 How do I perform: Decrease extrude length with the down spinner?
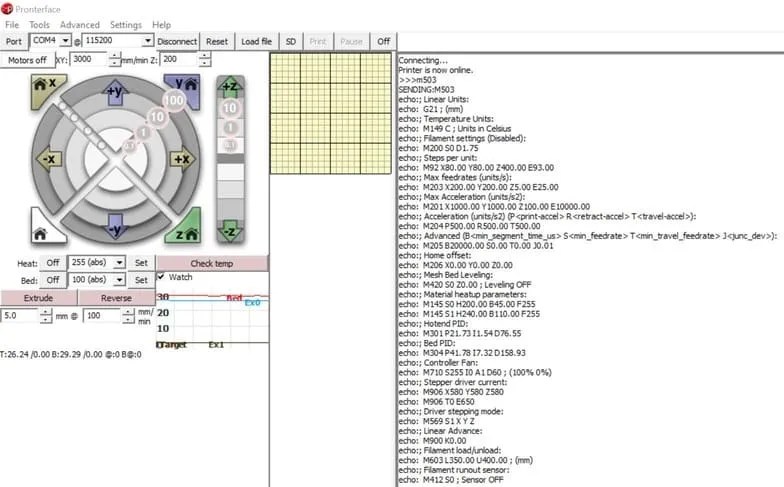(x=46, y=320)
